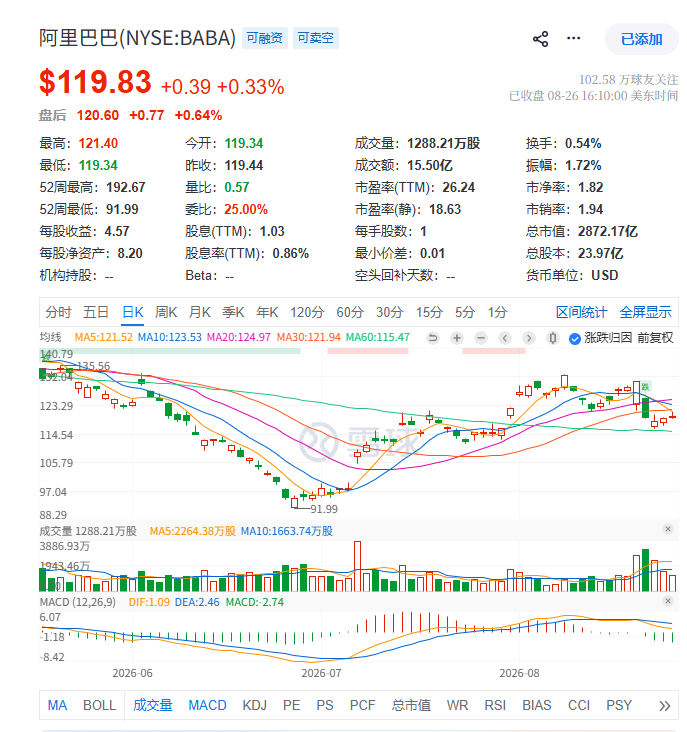Click the candlestick style icon
This screenshot has height=732, width=687.
pos(553,338)
